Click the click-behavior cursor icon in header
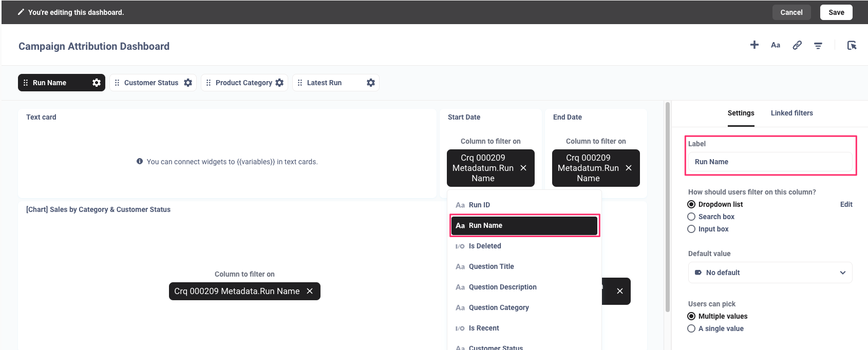 tap(852, 45)
